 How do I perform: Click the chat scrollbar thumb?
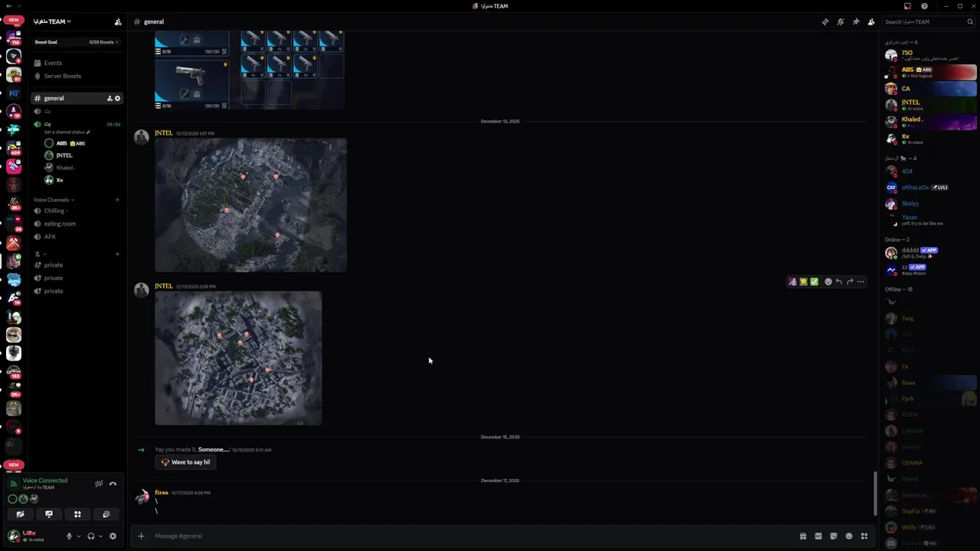pyautogui.click(x=876, y=494)
